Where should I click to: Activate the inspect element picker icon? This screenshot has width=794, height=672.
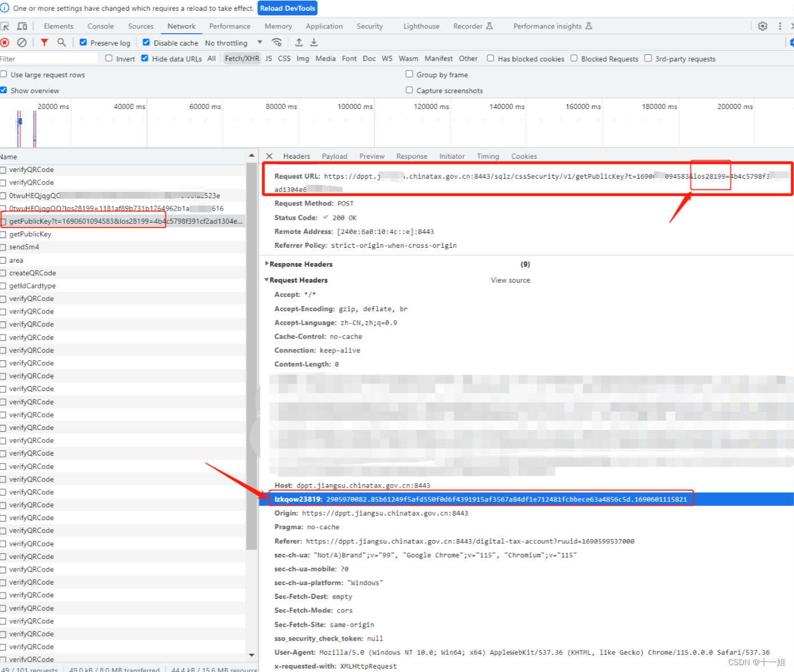coord(5,26)
